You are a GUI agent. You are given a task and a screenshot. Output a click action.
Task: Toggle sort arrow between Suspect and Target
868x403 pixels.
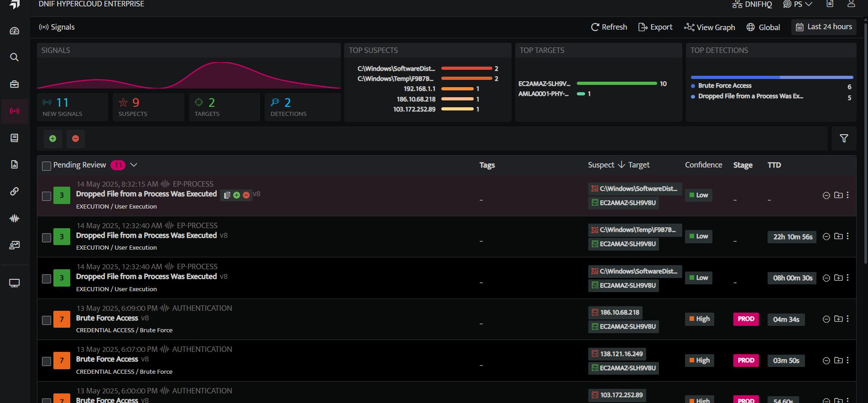click(x=621, y=165)
